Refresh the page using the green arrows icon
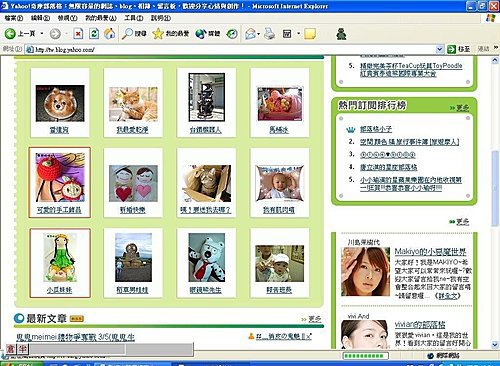 pyautogui.click(x=94, y=34)
